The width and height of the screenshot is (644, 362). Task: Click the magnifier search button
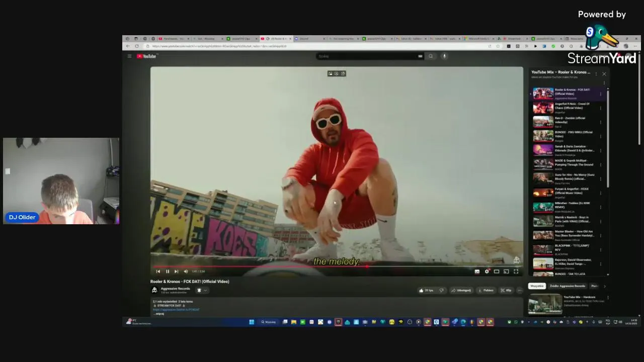point(431,56)
